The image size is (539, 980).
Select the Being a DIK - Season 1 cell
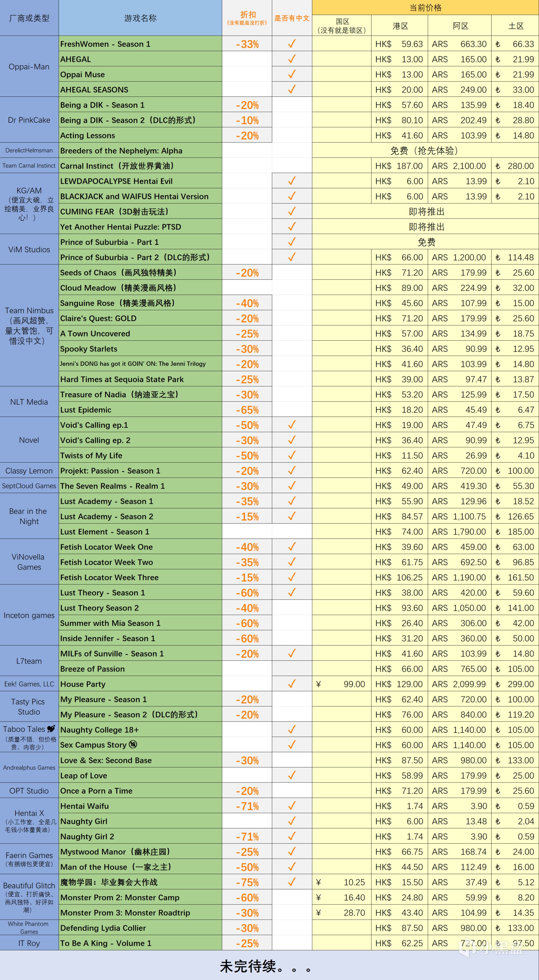140,105
